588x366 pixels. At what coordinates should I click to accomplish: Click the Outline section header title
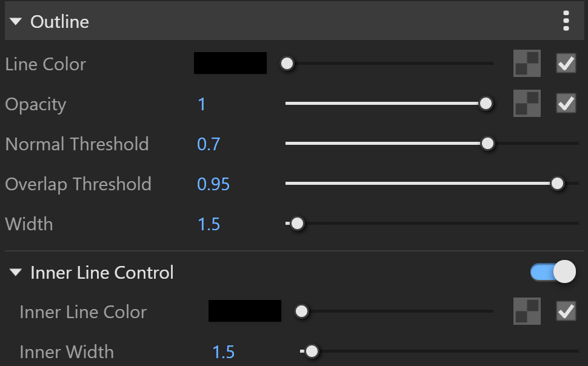59,22
